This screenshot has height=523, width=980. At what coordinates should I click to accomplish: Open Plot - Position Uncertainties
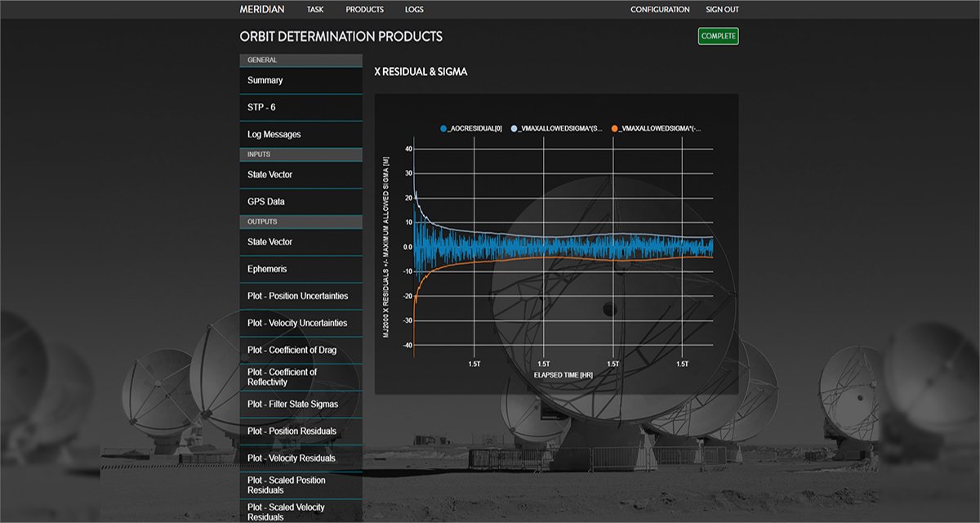(299, 296)
